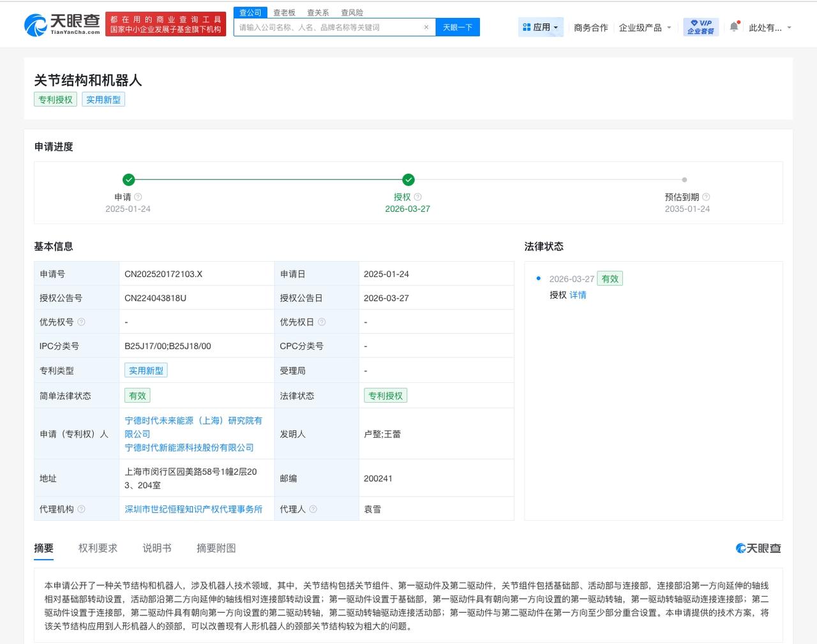
Task: Expand the 此处有... dropdown
Action: pyautogui.click(x=768, y=27)
